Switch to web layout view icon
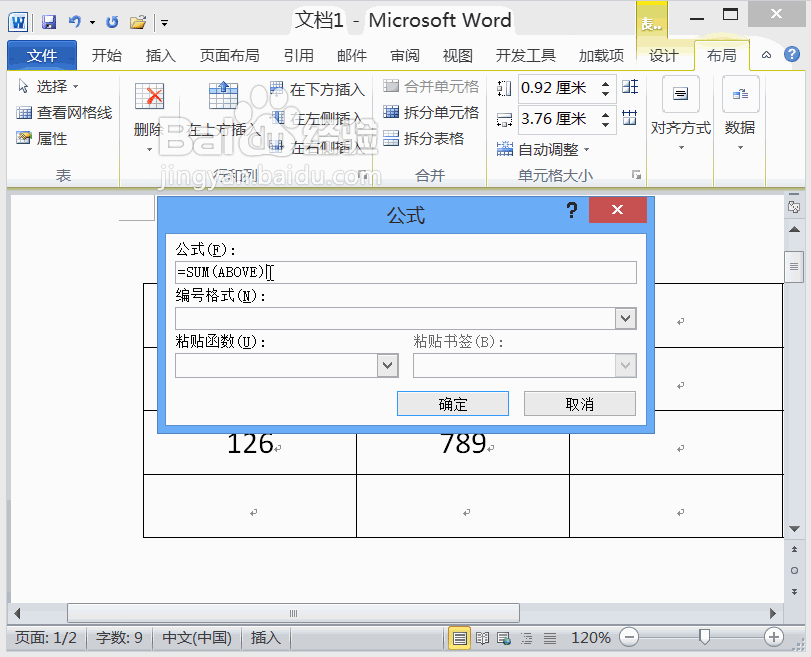This screenshot has width=811, height=657. coord(504,638)
